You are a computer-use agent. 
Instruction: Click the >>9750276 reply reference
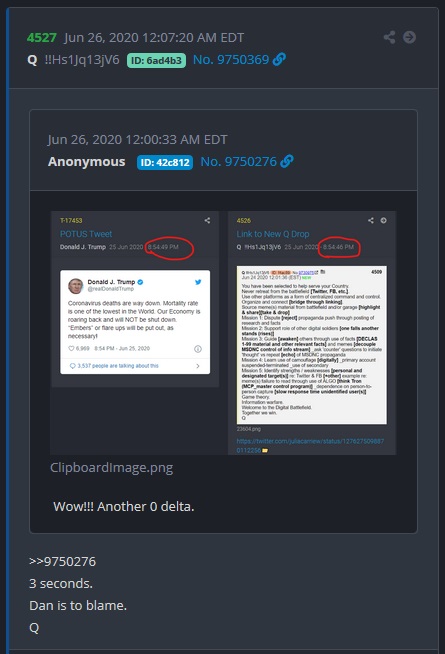[63, 561]
